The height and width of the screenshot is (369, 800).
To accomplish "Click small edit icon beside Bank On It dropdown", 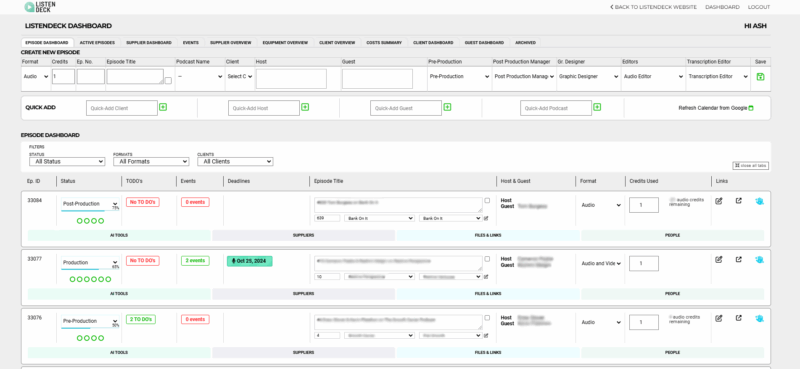I will pos(486,218).
